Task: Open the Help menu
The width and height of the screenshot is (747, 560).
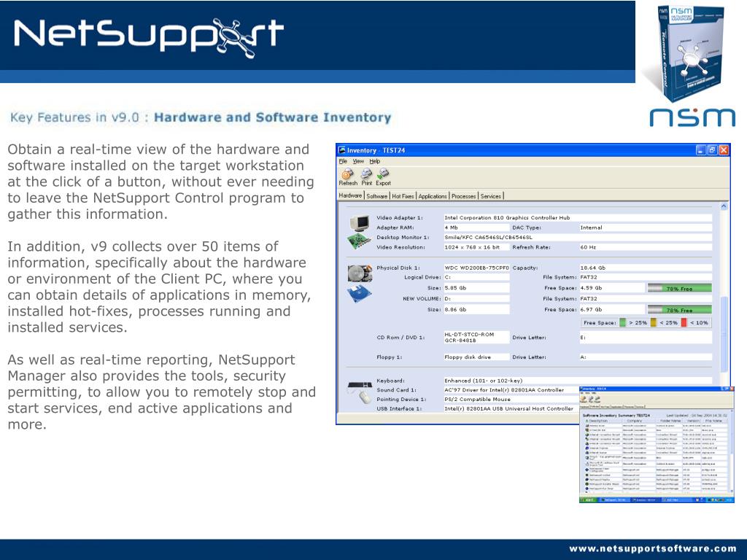Action: (x=375, y=161)
